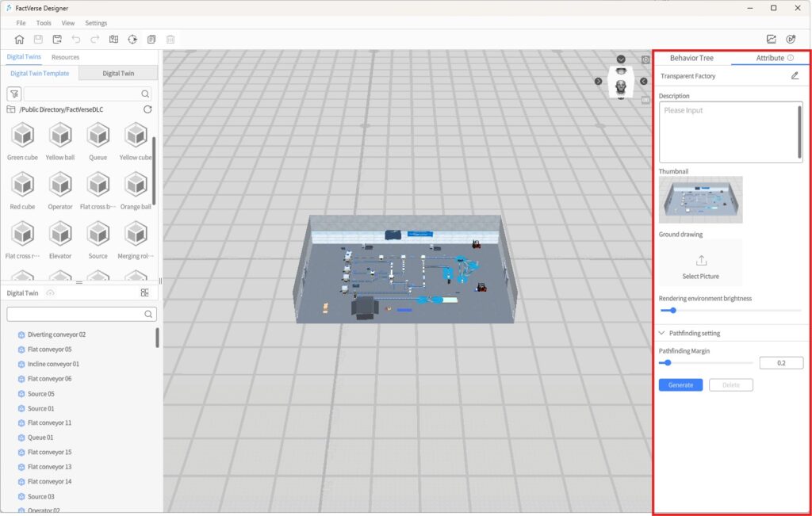Refresh the Public Directory listing

pyautogui.click(x=147, y=109)
